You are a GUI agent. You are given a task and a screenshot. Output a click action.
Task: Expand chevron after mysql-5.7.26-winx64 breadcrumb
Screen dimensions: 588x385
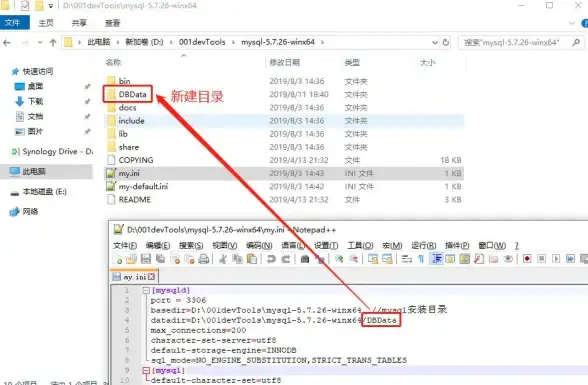point(322,42)
